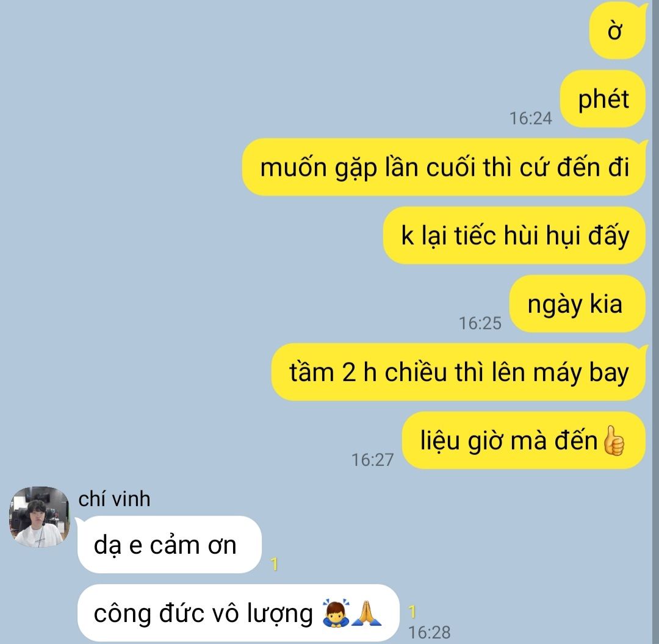Tap the 16:28 timestamp
The height and width of the screenshot is (644, 659).
pos(429,632)
